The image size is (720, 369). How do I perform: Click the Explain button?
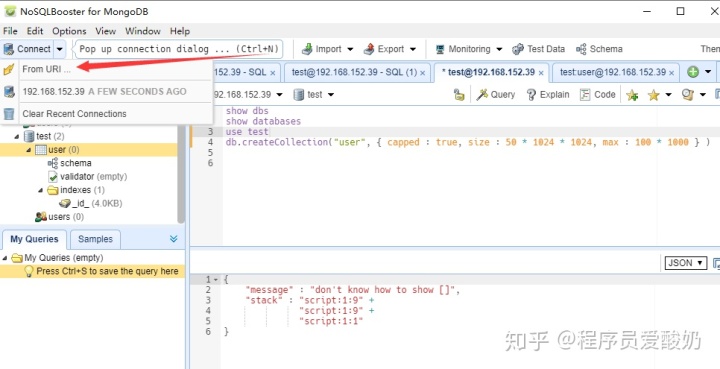pos(548,95)
